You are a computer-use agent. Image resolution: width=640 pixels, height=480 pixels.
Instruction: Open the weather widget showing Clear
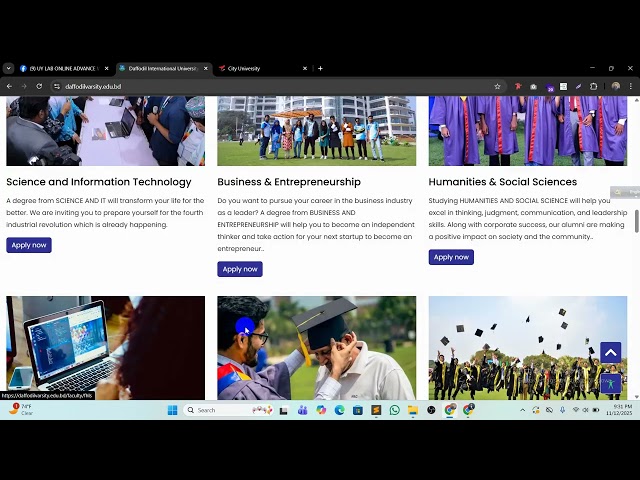pos(20,409)
